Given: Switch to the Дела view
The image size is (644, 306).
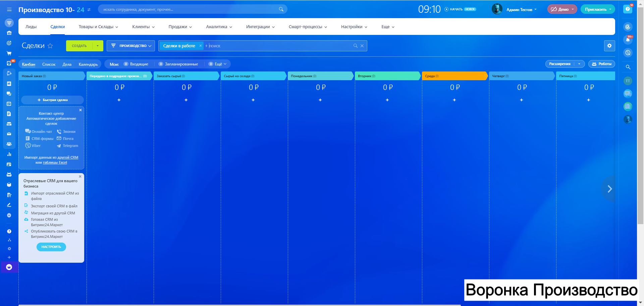Looking at the screenshot, I should (67, 64).
